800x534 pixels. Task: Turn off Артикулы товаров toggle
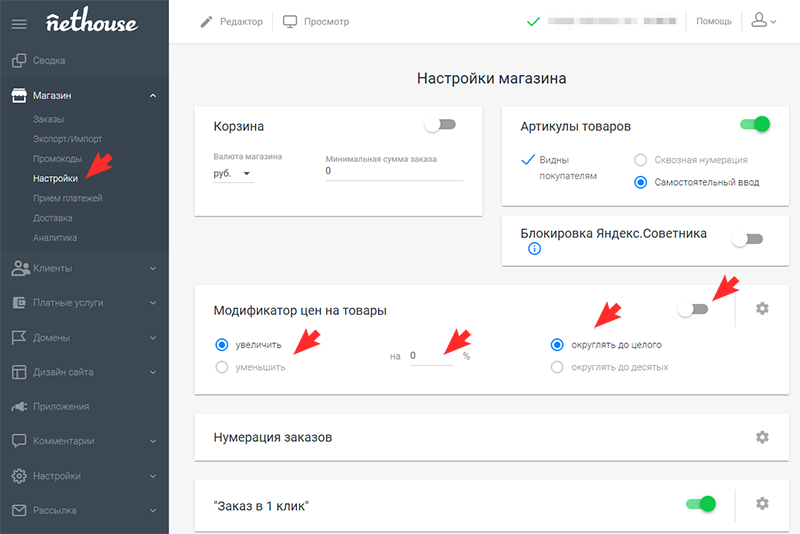754,125
